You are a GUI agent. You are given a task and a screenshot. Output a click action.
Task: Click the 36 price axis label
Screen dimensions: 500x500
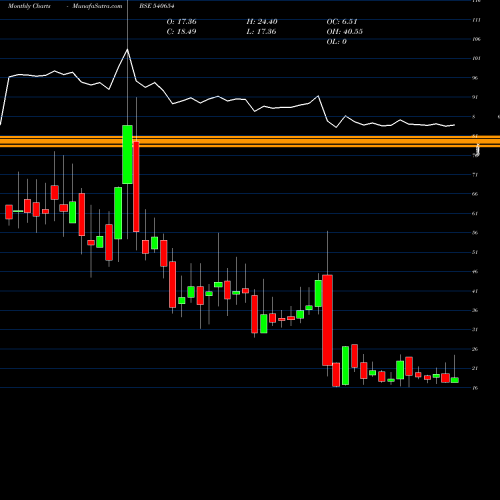pyautogui.click(x=475, y=311)
